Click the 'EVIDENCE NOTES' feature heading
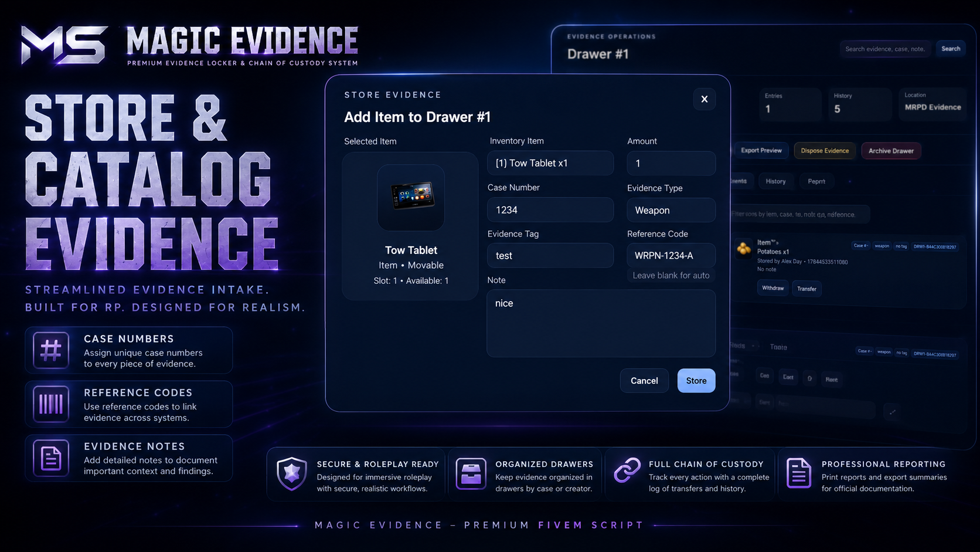Viewport: 980px width, 552px height. pyautogui.click(x=134, y=446)
